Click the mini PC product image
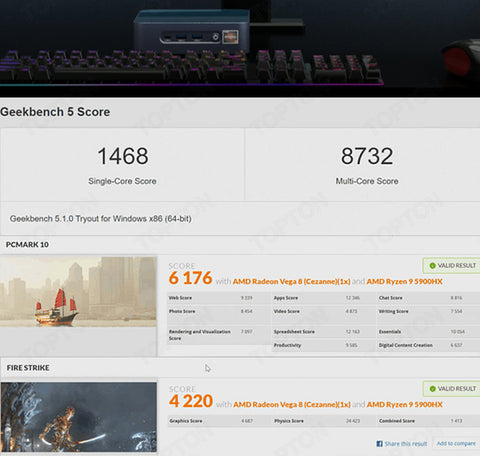 pos(192,31)
